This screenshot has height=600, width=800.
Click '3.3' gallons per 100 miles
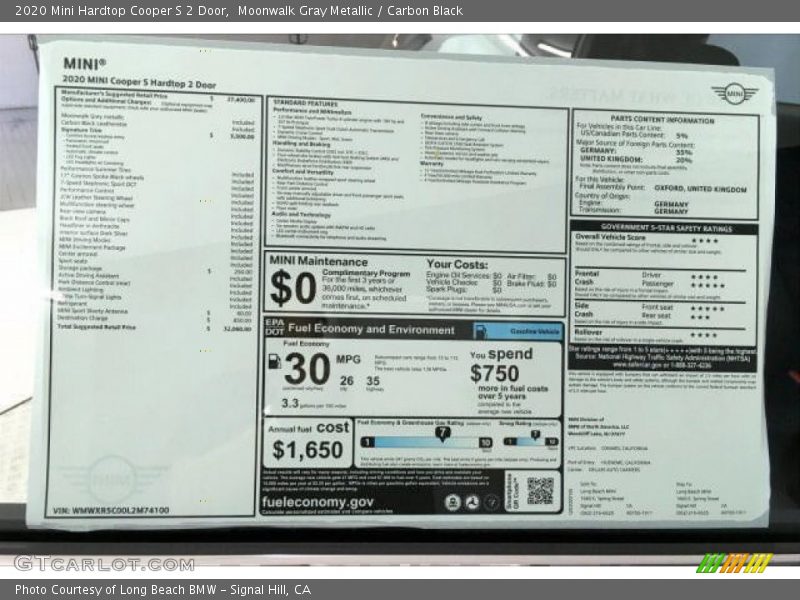290,404
